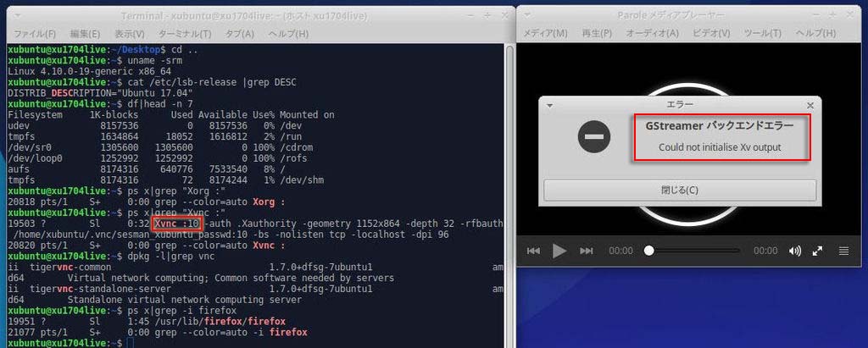Click 'Could not initialise Xv output' message
The image size is (868, 348).
click(719, 147)
